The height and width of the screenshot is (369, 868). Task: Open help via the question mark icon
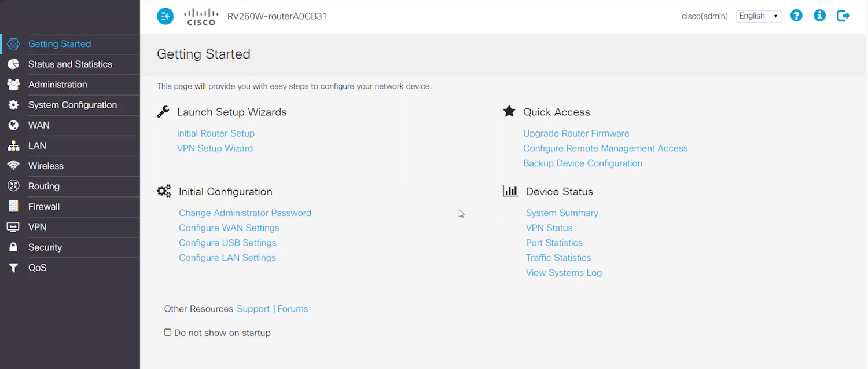(796, 16)
